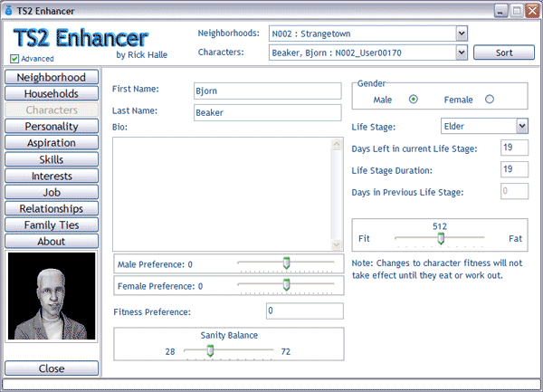Select the Male gender radio button
This screenshot has width=543, height=392.
click(414, 100)
